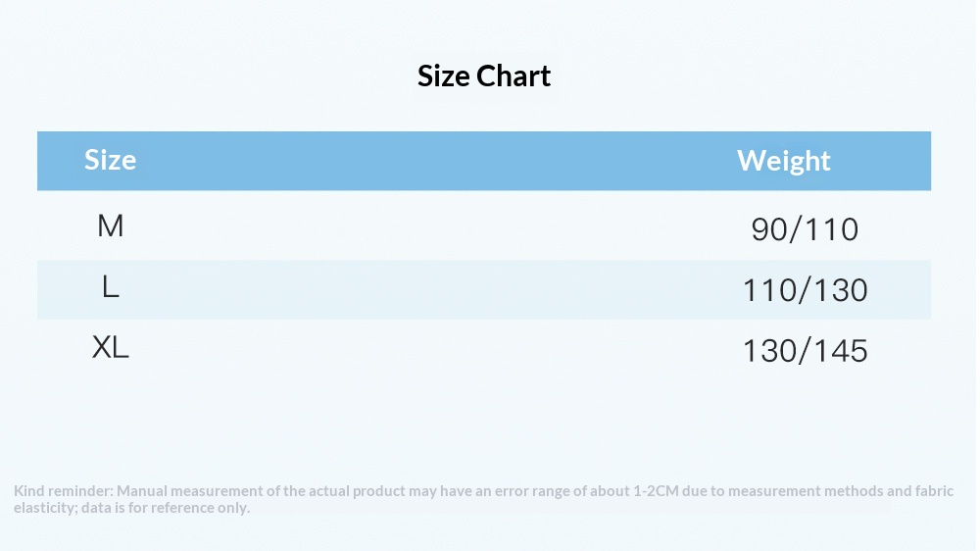Click the 90/110 weight value
Image resolution: width=980 pixels, height=551 pixels.
click(805, 229)
